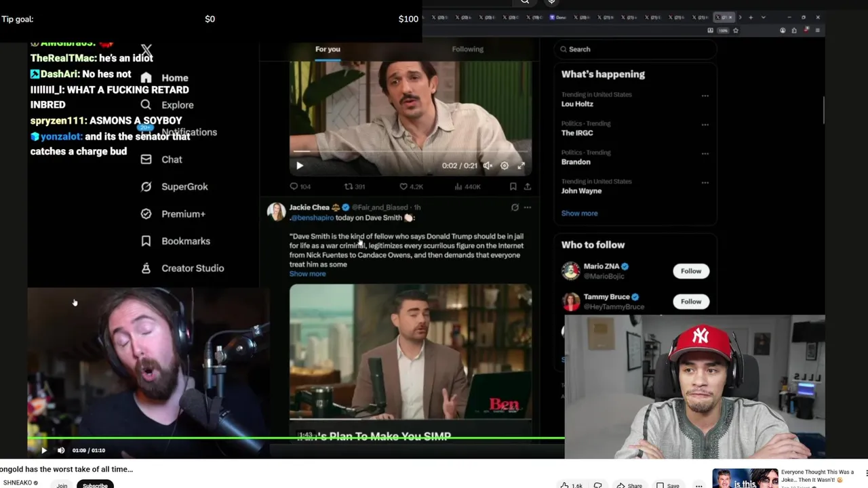Open Chat in X sidebar

coord(161,159)
